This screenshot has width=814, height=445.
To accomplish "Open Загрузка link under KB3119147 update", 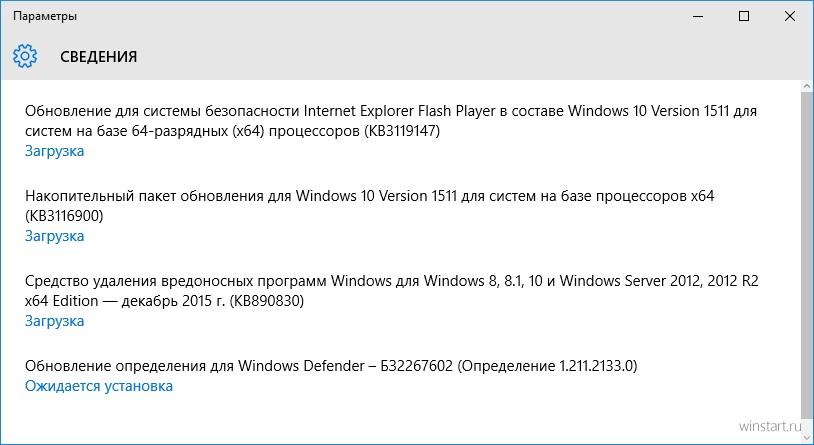I will pyautogui.click(x=55, y=151).
